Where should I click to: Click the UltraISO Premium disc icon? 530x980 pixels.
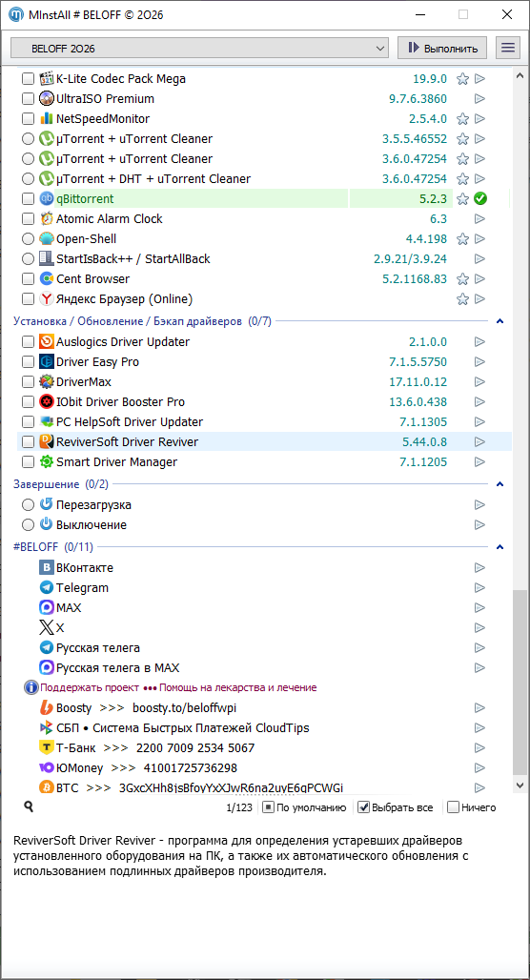click(47, 99)
